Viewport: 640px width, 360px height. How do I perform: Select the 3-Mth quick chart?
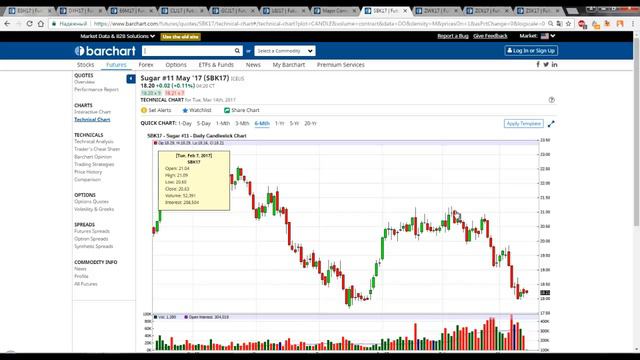[x=242, y=123]
